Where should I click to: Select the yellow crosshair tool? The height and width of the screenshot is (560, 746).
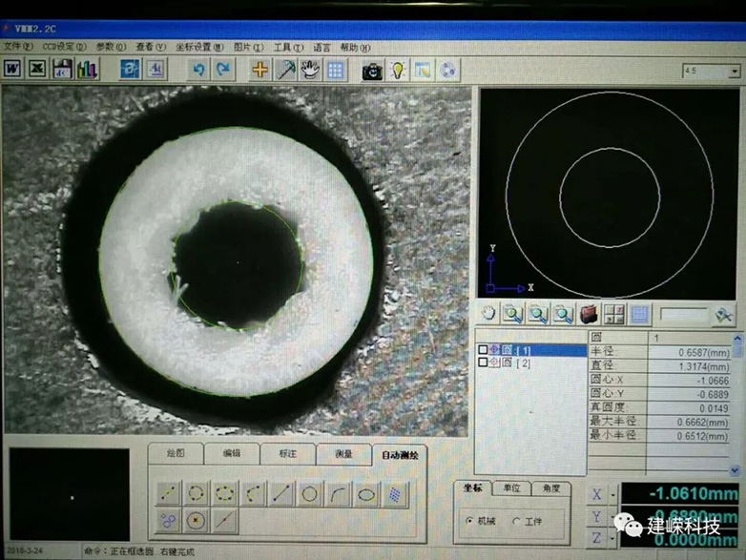(x=259, y=70)
